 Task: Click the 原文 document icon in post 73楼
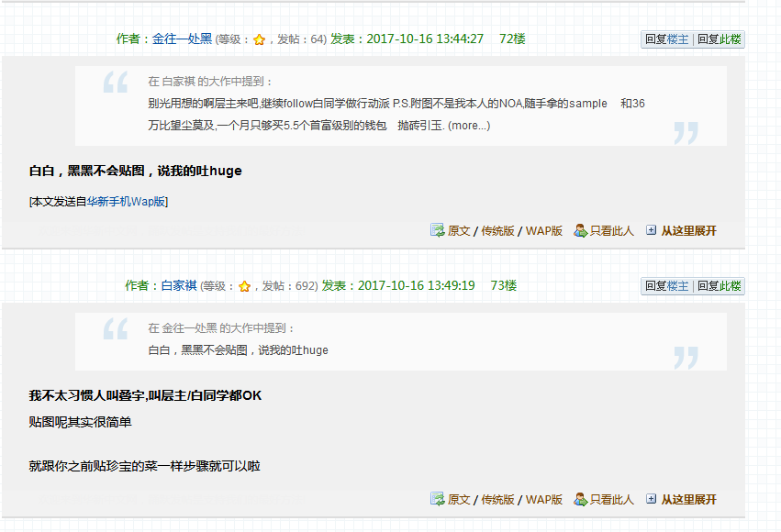pyautogui.click(x=438, y=499)
